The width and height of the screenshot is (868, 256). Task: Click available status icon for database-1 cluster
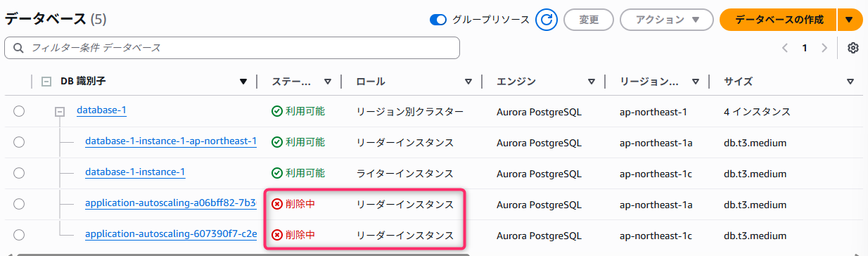coord(277,111)
